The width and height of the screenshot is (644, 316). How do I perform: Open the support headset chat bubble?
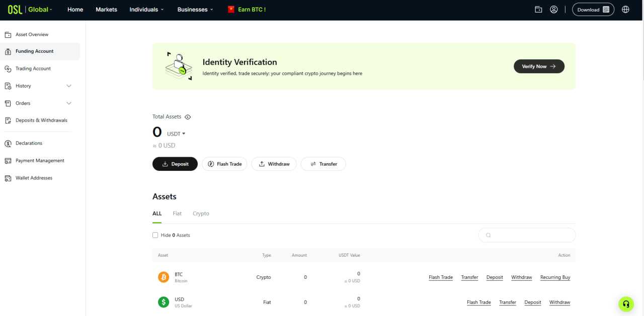pos(626,304)
